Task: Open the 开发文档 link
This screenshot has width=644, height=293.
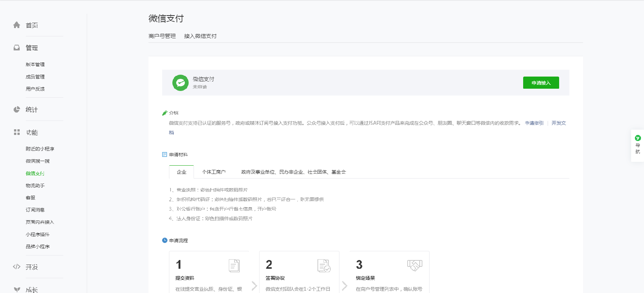Action: [x=558, y=123]
